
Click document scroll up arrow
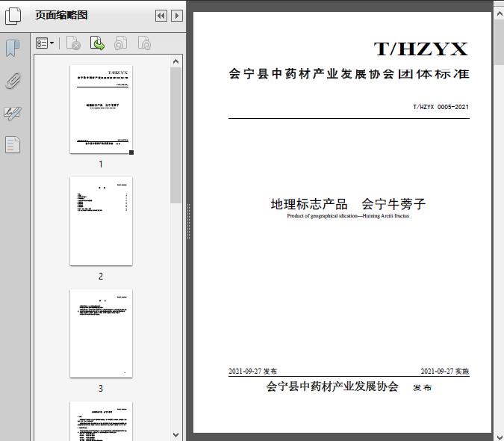500,14
